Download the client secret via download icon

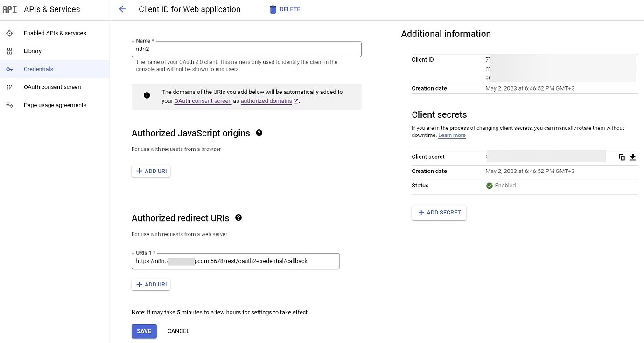633,157
